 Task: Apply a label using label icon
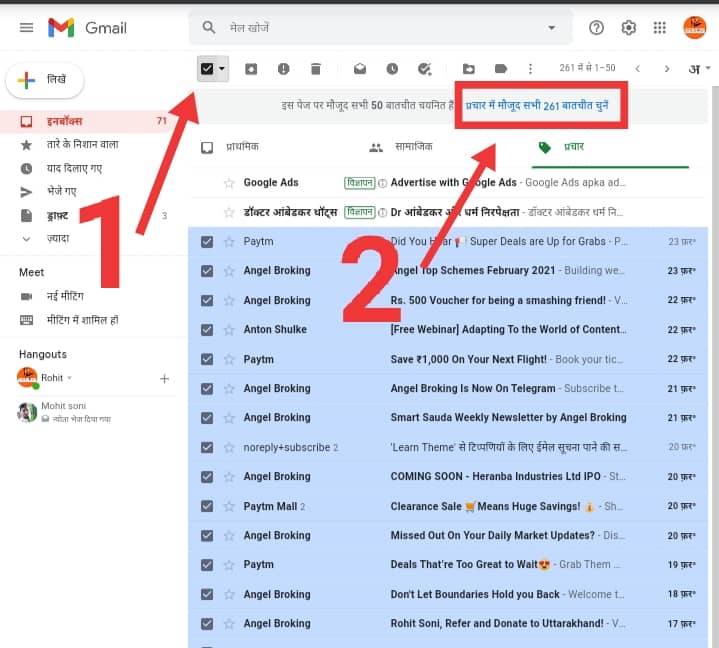click(x=501, y=69)
